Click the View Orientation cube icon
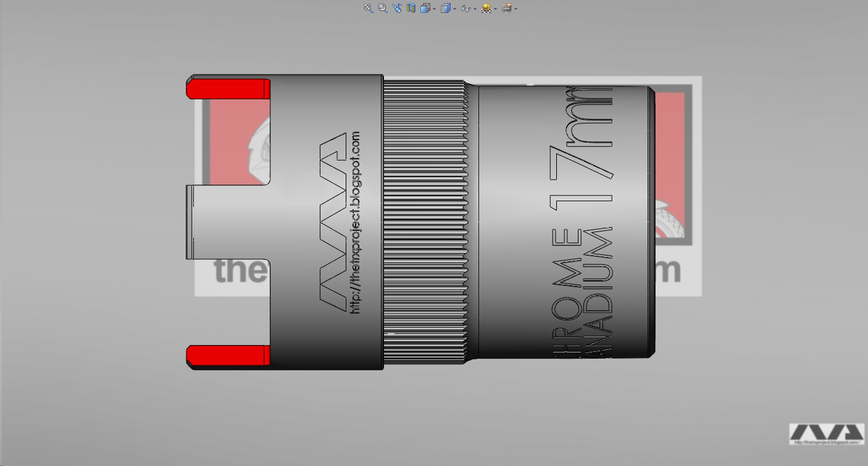 tap(425, 8)
